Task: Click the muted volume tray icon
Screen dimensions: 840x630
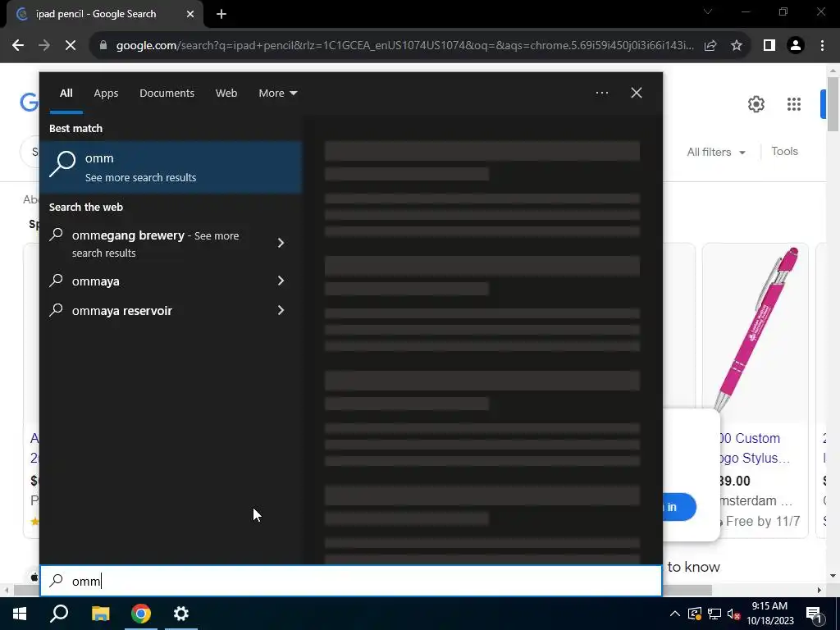Action: point(733,614)
